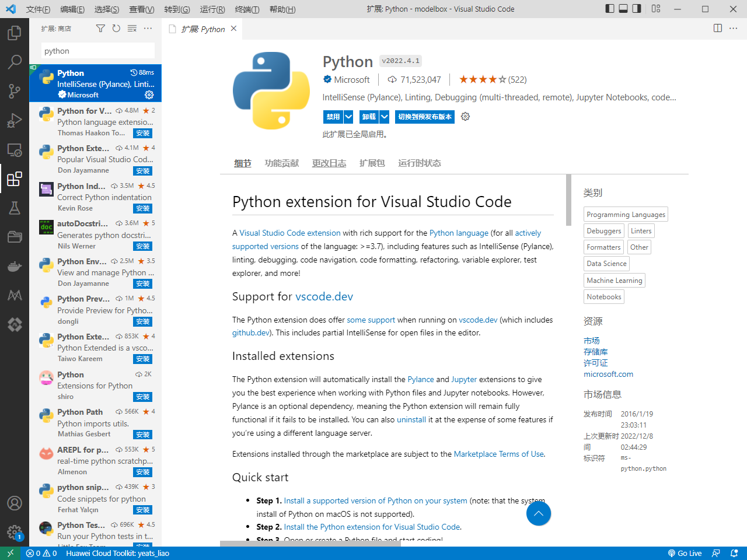Select the Data Science category tag
The width and height of the screenshot is (747, 560).
[606, 264]
